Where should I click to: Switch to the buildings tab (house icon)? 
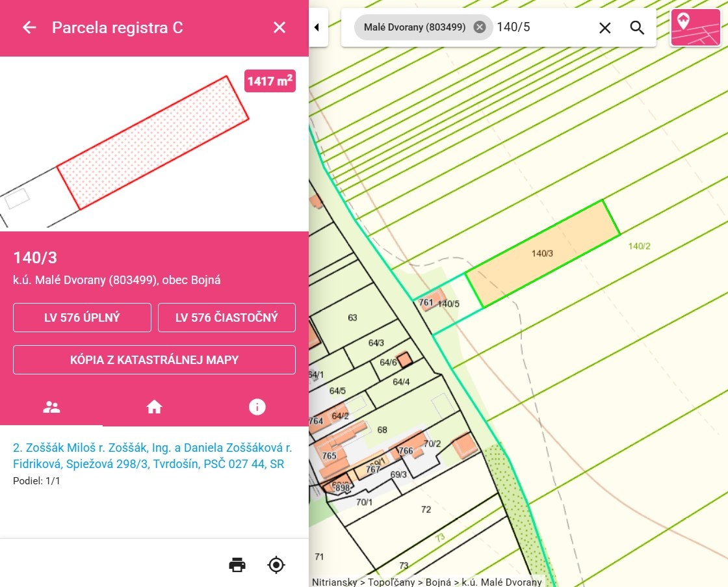tap(154, 408)
